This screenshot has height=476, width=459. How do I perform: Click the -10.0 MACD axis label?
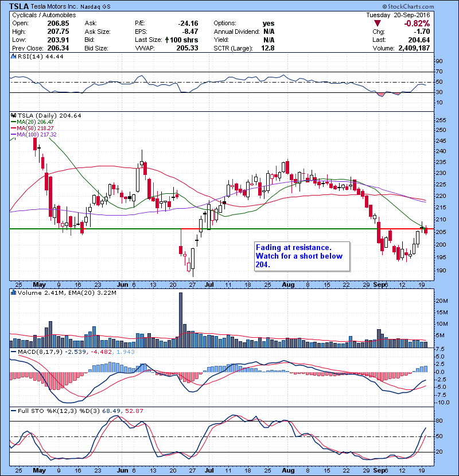442,403
